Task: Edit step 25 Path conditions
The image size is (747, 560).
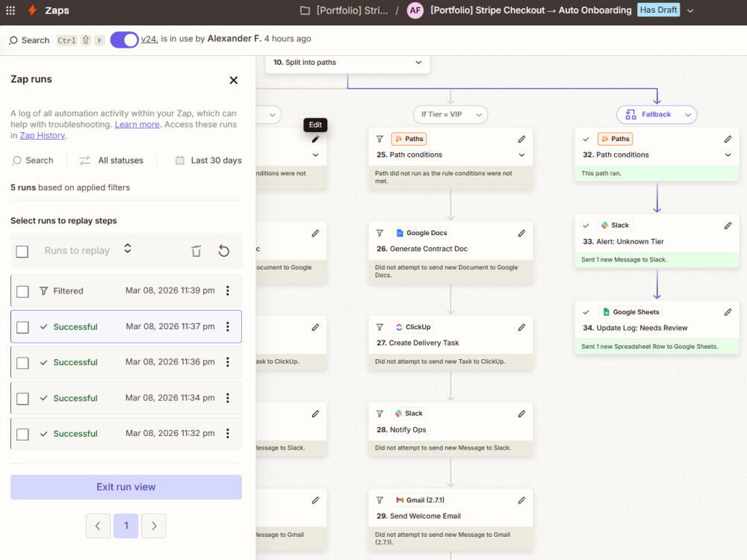Action: [x=521, y=139]
